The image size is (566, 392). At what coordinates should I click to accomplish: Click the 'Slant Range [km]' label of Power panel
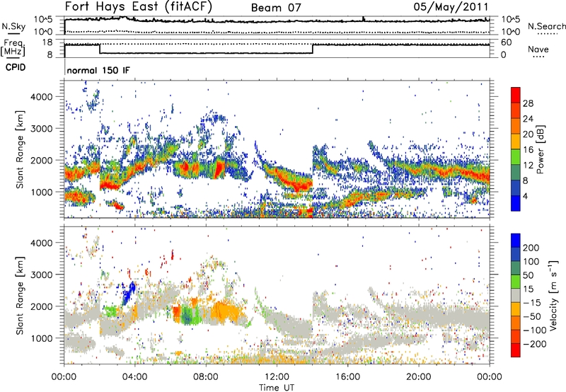(20, 150)
